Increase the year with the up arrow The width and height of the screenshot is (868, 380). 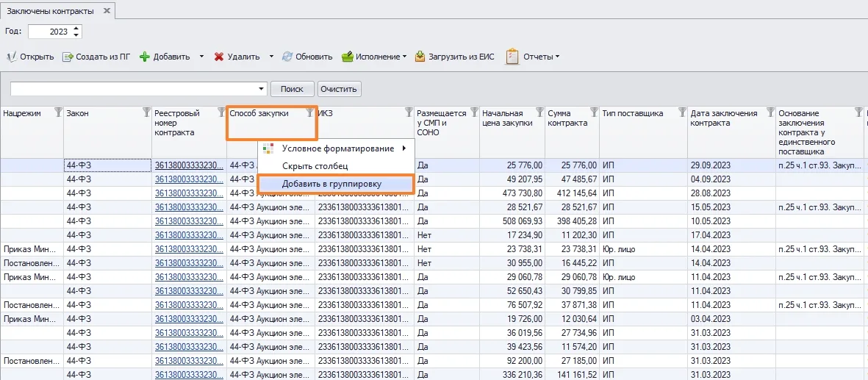(76, 29)
